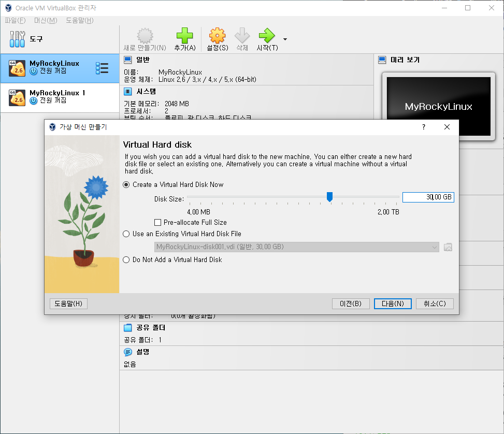The image size is (504, 434).
Task: Click the VirtualBox cube icon in the dialog title bar
Action: (52, 127)
